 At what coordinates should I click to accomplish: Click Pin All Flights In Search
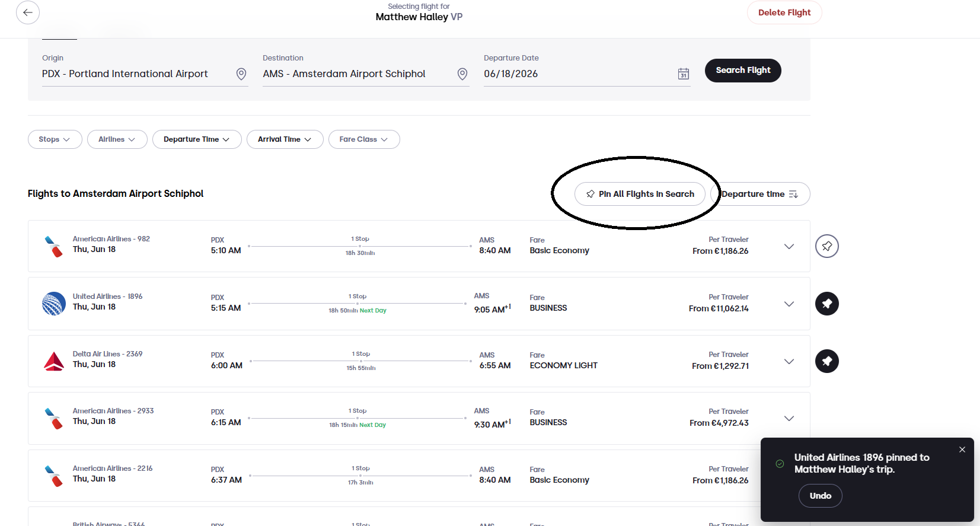(640, 194)
